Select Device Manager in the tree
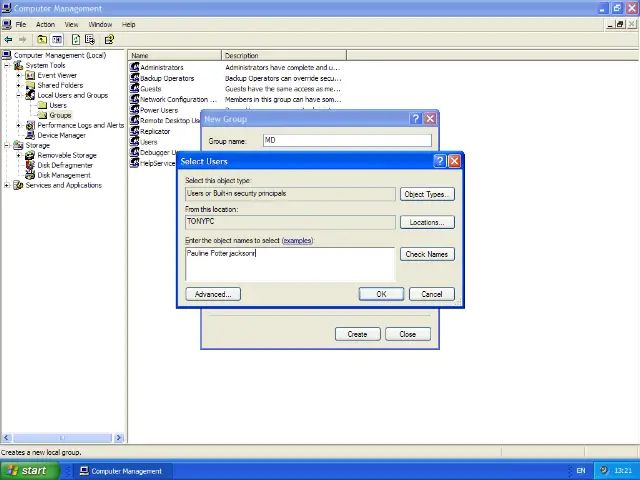This screenshot has height=480, width=640. point(61,135)
